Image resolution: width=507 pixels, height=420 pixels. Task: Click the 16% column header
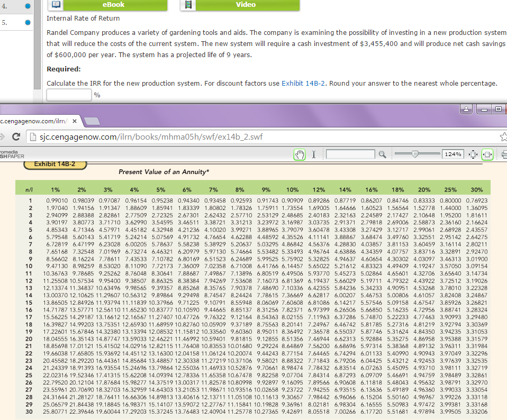tap(371, 190)
